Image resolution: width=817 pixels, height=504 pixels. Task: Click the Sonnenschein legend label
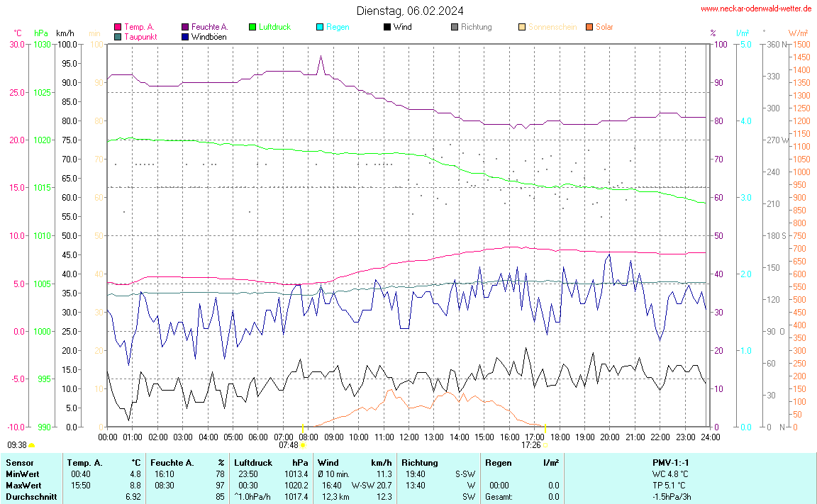(552, 27)
